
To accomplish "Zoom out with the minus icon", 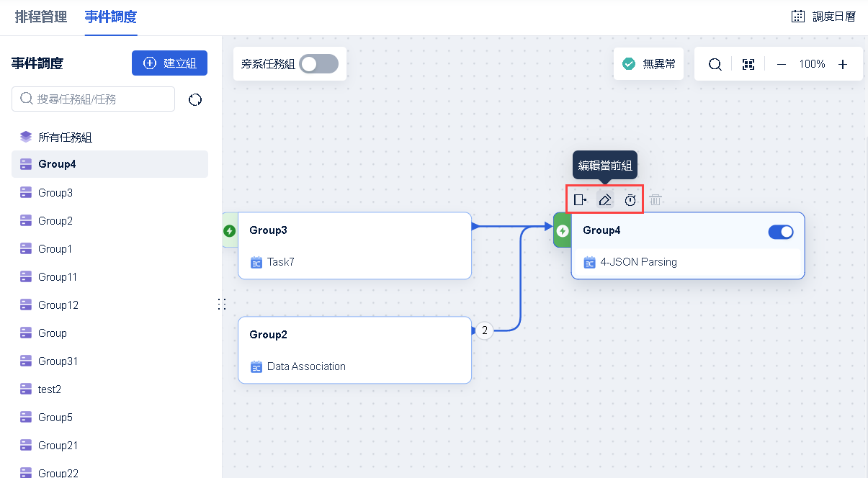I will click(x=782, y=64).
